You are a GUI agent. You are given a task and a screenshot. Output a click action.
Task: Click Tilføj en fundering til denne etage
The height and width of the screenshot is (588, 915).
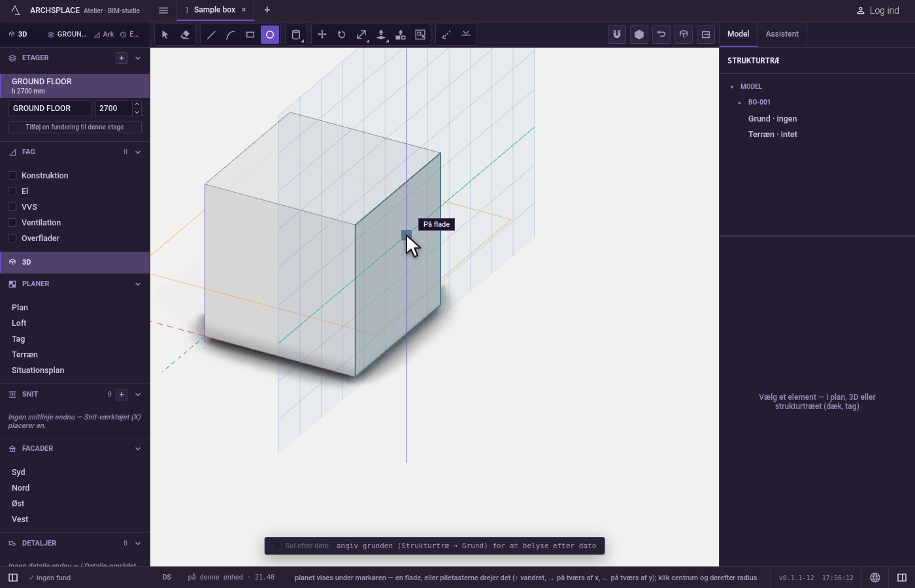pyautogui.click(x=75, y=127)
